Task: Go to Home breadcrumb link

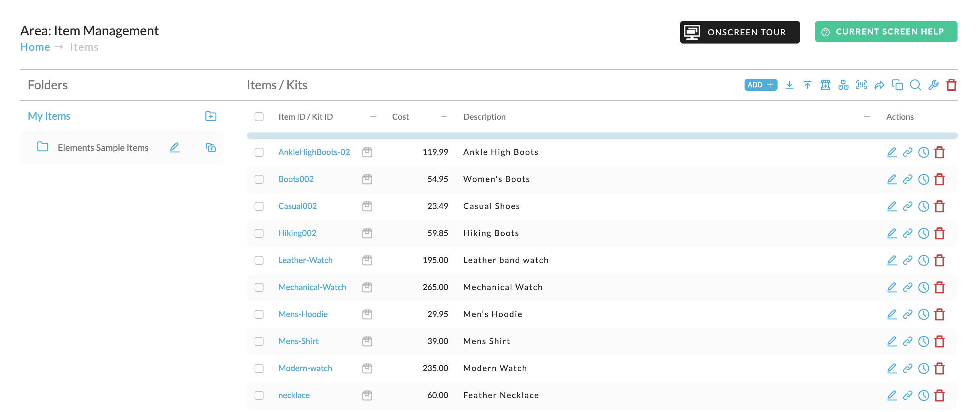Action: 35,47
